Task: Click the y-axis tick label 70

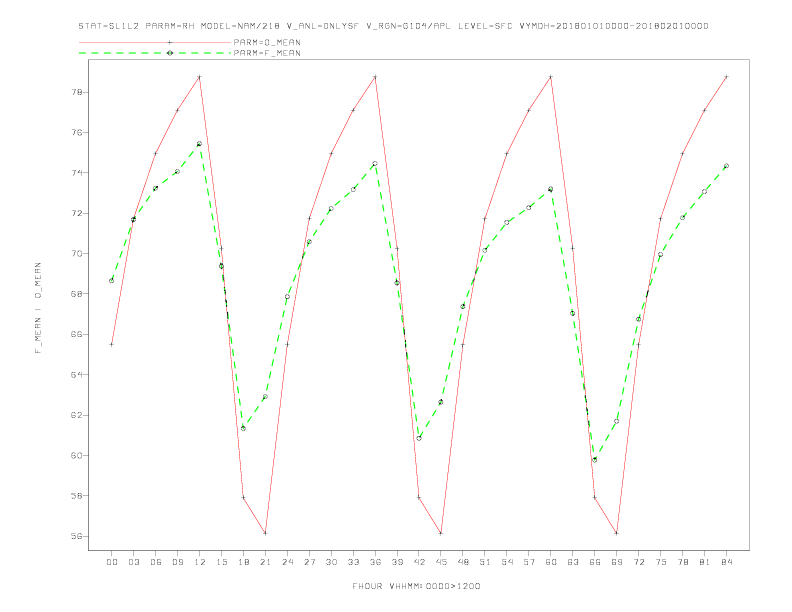Action: click(76, 253)
